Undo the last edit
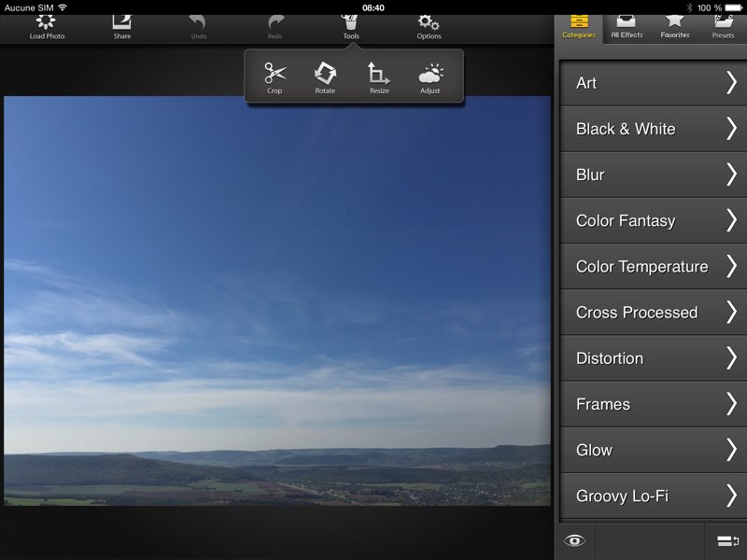Screen dimensions: 747x560 198,28
